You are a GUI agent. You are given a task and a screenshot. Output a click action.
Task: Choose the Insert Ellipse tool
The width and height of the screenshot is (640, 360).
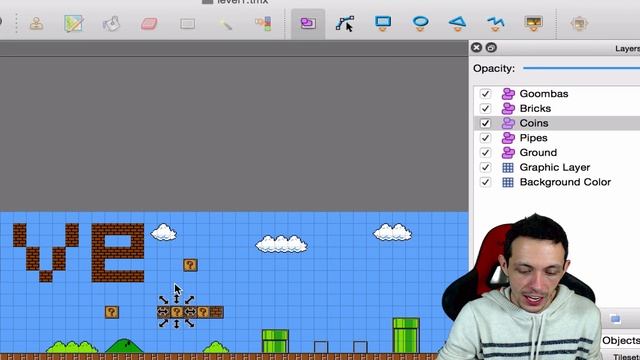pos(420,24)
